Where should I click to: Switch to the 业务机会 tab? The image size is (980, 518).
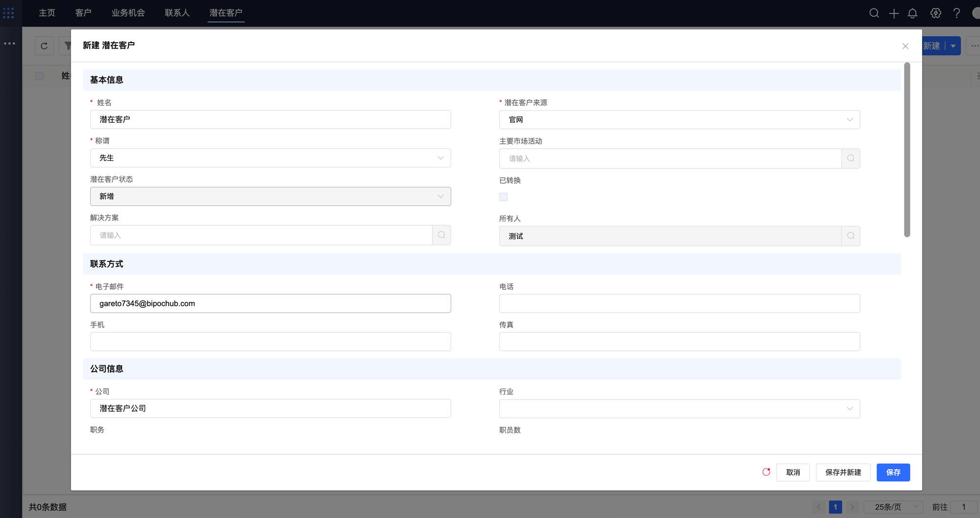pyautogui.click(x=128, y=13)
